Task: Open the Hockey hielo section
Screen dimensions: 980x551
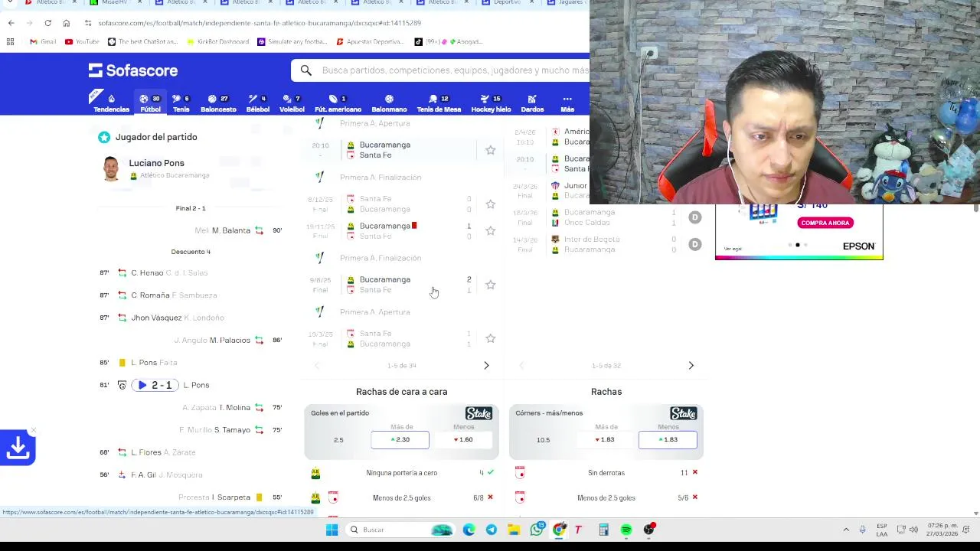Action: coord(491,103)
